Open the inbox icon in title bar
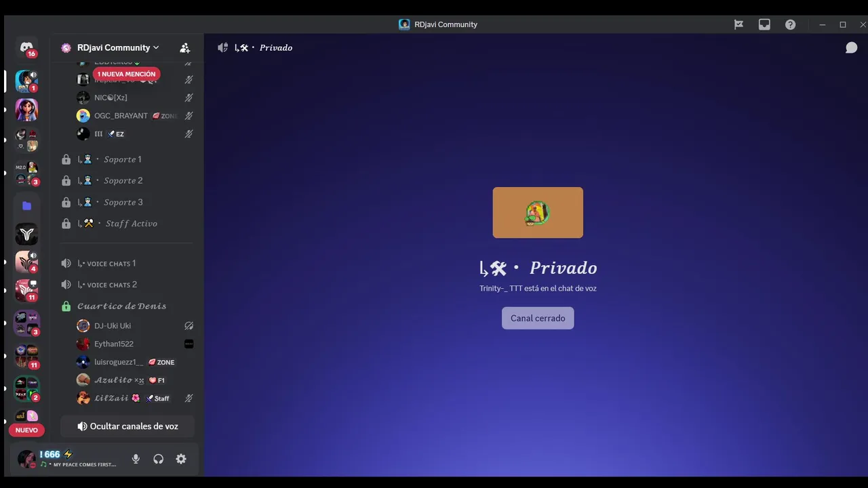The height and width of the screenshot is (488, 868). (x=764, y=24)
